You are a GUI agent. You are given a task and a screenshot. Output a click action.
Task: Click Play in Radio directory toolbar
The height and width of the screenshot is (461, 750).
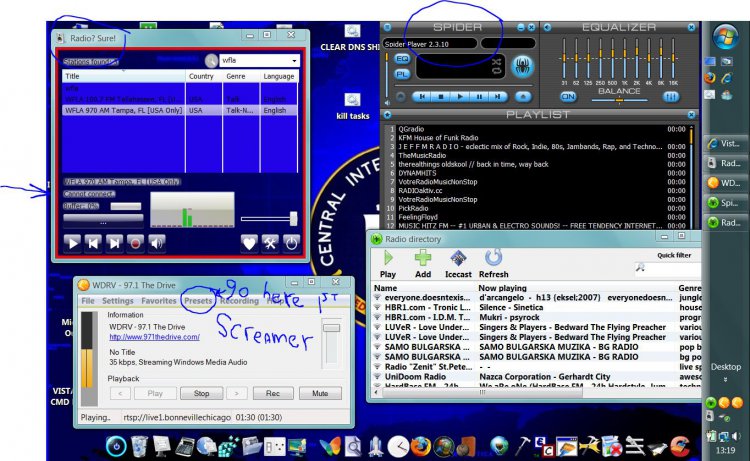pos(388,264)
